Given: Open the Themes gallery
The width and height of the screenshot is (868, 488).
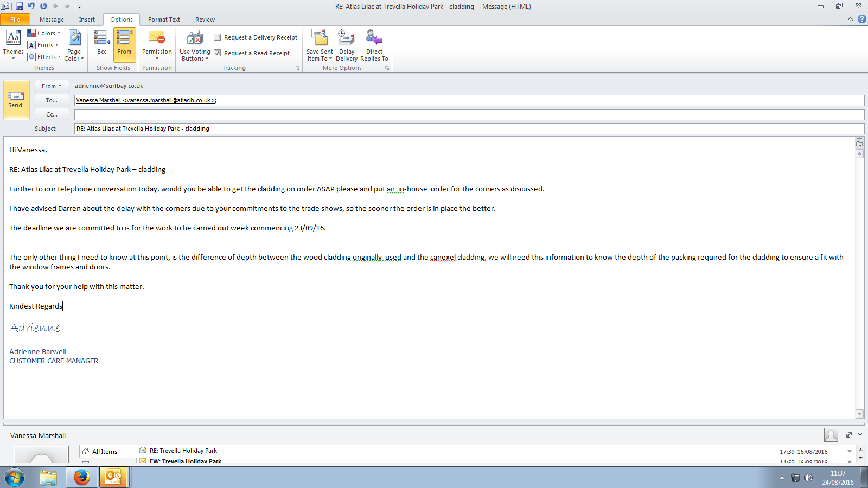Looking at the screenshot, I should click(x=13, y=44).
